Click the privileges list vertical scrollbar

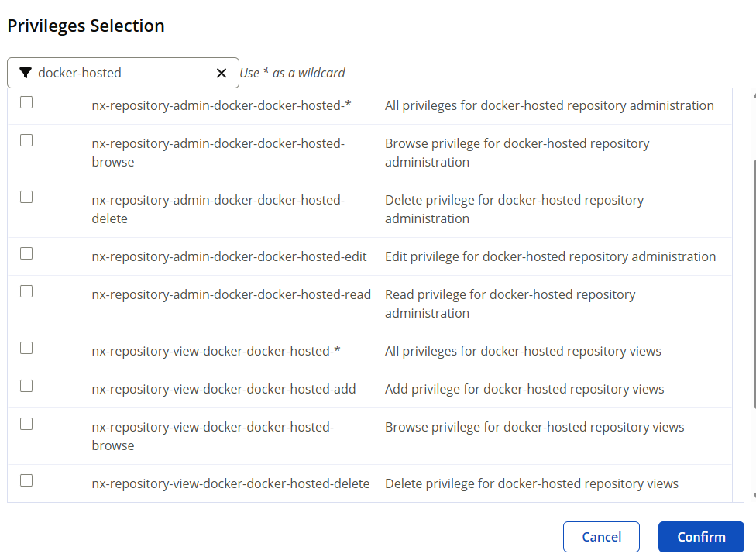tap(753, 279)
